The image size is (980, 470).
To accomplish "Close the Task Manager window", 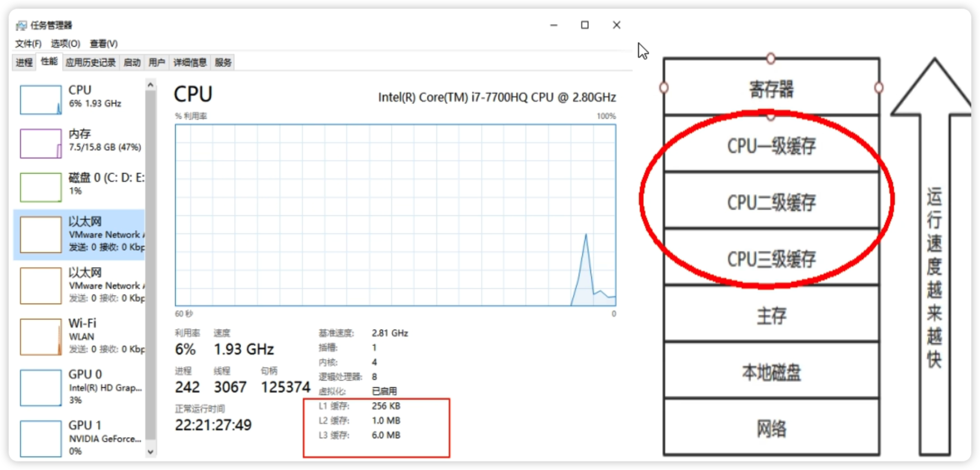I will pyautogui.click(x=616, y=25).
